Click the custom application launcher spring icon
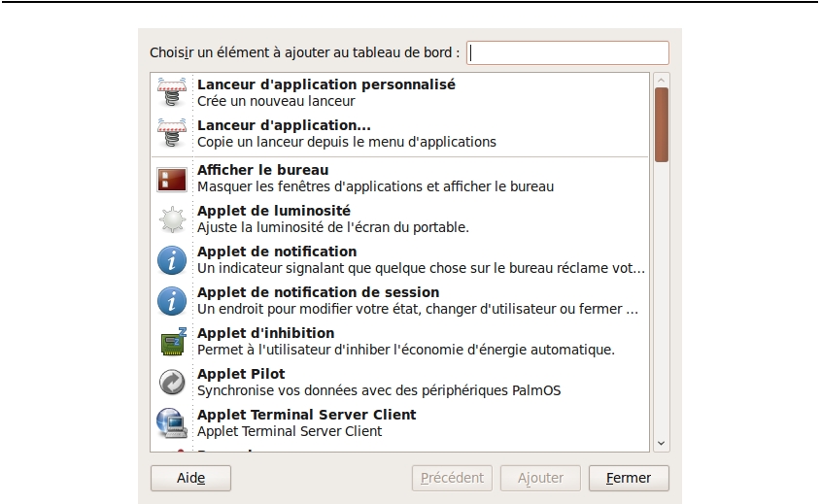The height and width of the screenshot is (504, 821). (172, 92)
